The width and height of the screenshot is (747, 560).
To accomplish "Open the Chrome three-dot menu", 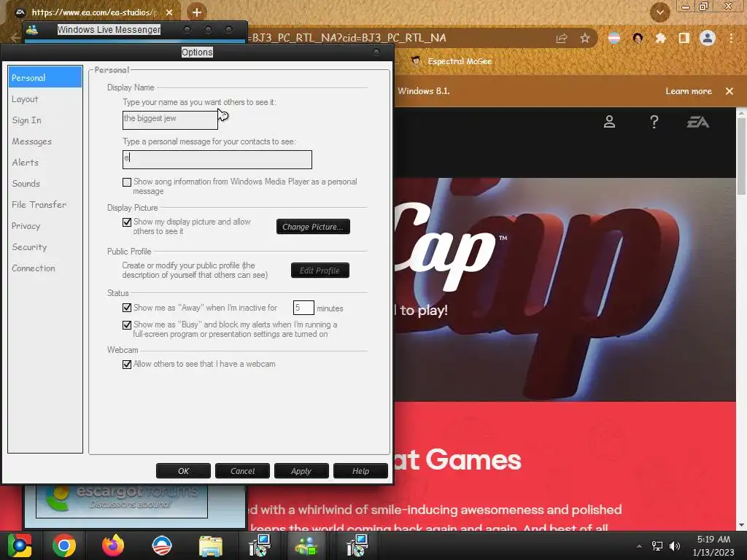I will 731,38.
